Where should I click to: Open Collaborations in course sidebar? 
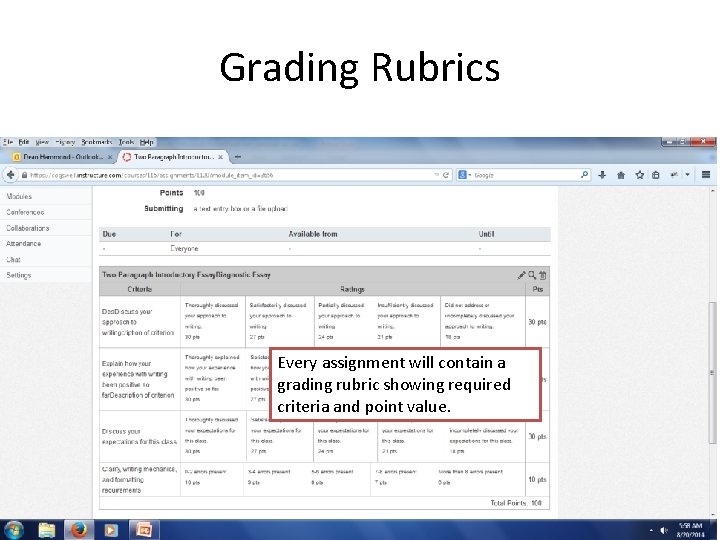coord(28,228)
